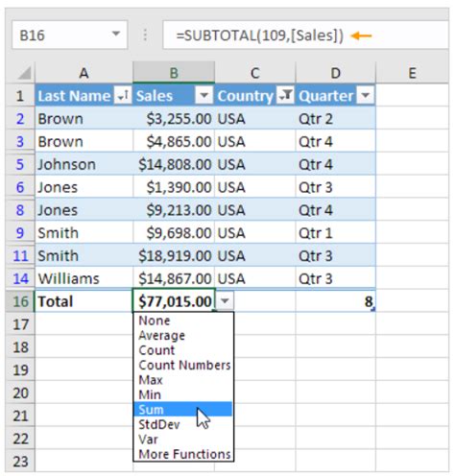Click the Quarter header cell
This screenshot has height=476, width=455.
336,96
